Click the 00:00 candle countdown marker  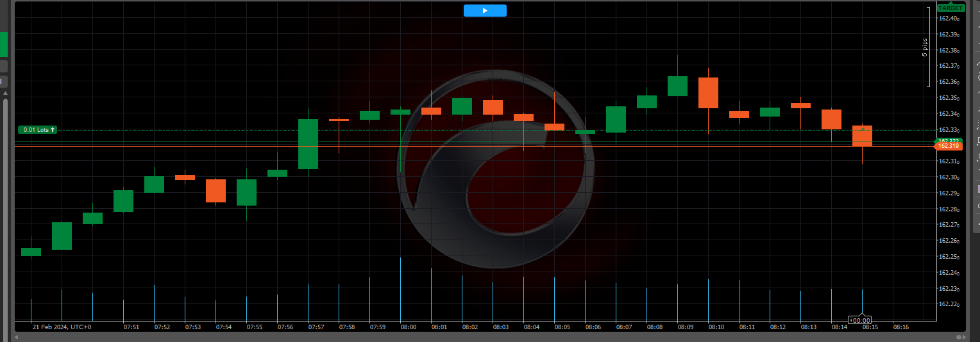[x=860, y=320]
